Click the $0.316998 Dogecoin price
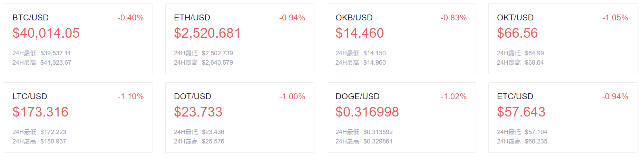The image size is (644, 158). (367, 112)
